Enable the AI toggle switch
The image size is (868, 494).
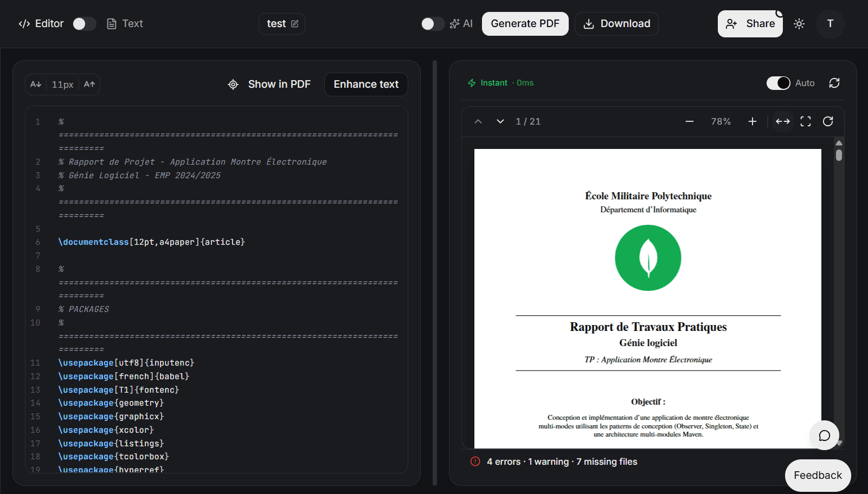coord(433,24)
